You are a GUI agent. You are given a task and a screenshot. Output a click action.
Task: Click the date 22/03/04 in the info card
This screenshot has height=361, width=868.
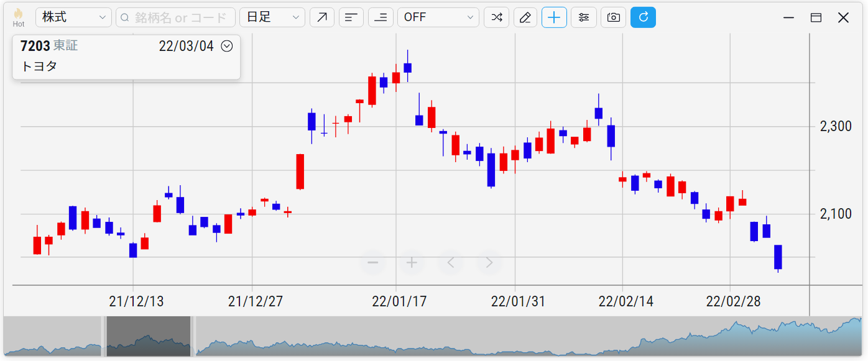click(x=186, y=46)
